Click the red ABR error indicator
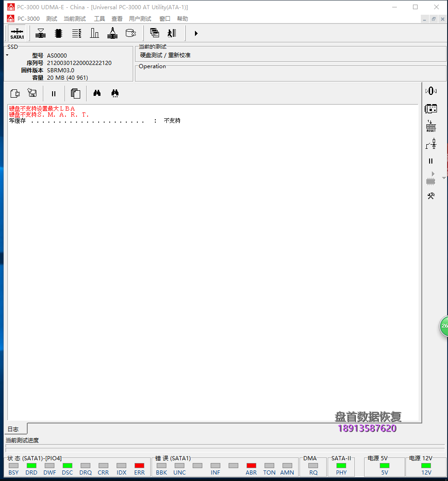The image size is (448, 481). 251,466
